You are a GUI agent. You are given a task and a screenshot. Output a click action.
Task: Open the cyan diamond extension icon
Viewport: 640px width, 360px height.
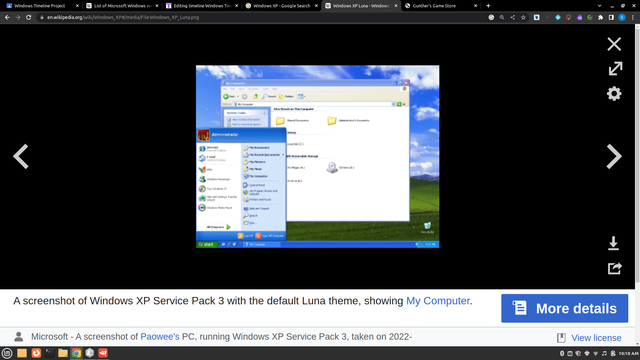click(558, 18)
